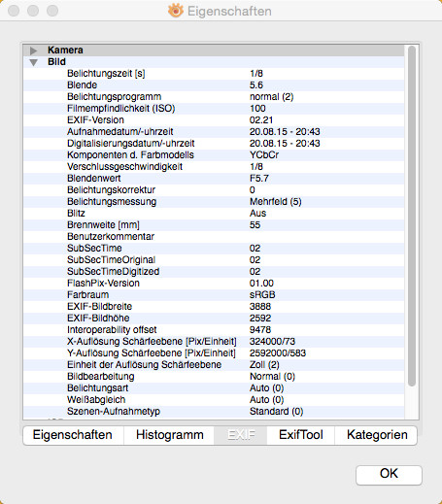
Task: Confirm with the OK button
Action: tap(389, 474)
